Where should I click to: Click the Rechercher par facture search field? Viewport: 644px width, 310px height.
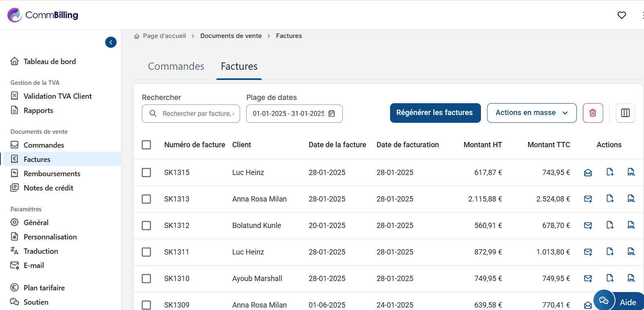[196, 114]
